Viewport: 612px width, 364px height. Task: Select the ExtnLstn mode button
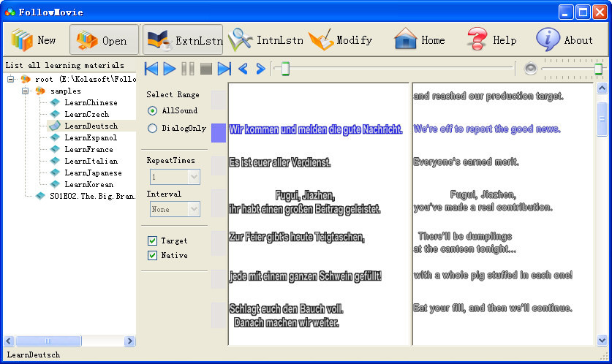coord(183,39)
